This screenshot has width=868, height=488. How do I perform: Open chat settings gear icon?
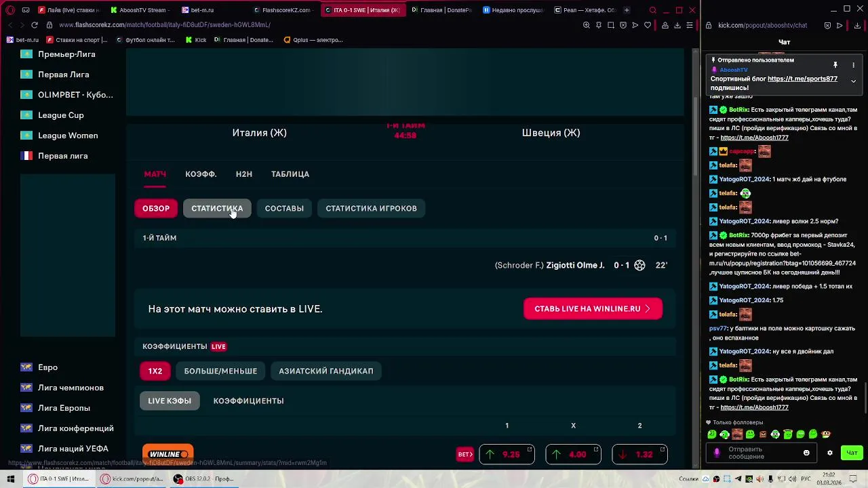tap(829, 453)
